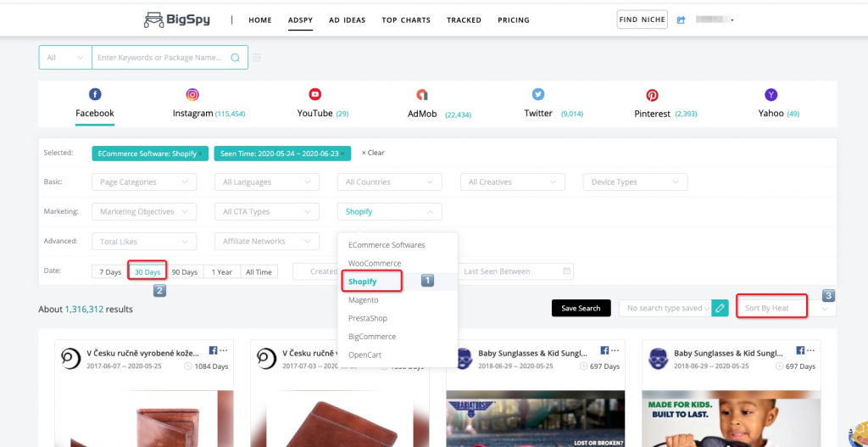The image size is (868, 447).
Task: Open the All Countries dropdown
Action: click(x=390, y=182)
